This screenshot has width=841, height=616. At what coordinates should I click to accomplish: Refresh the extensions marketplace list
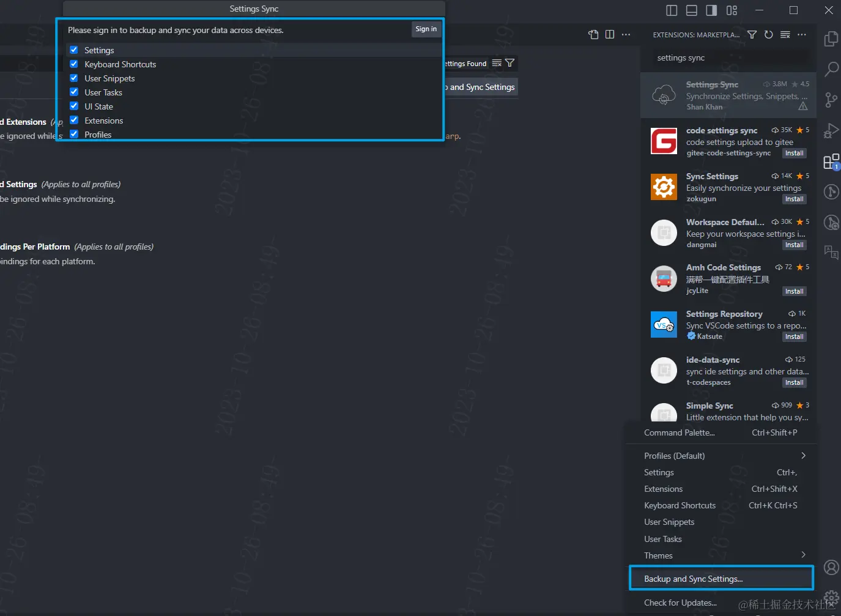[x=769, y=35]
